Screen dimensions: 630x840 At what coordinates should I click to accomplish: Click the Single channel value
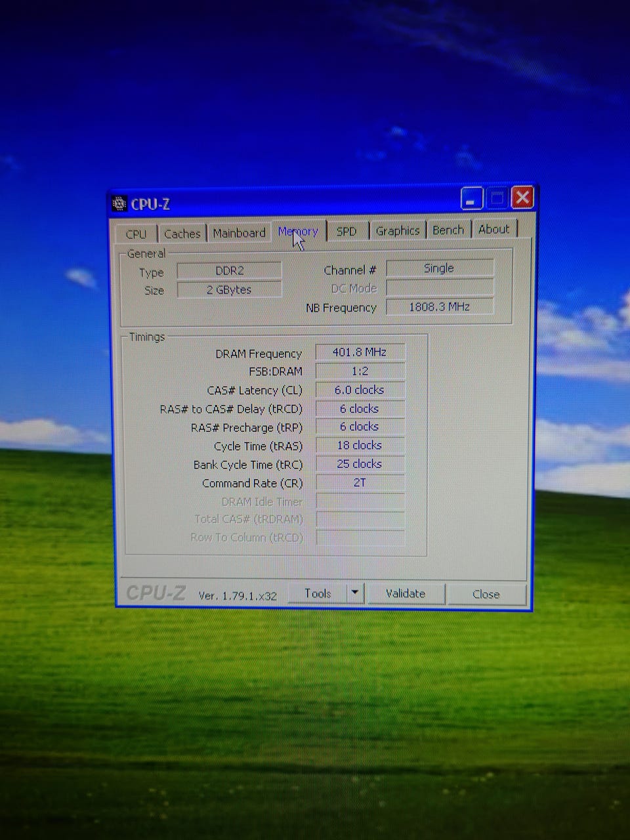point(439,268)
